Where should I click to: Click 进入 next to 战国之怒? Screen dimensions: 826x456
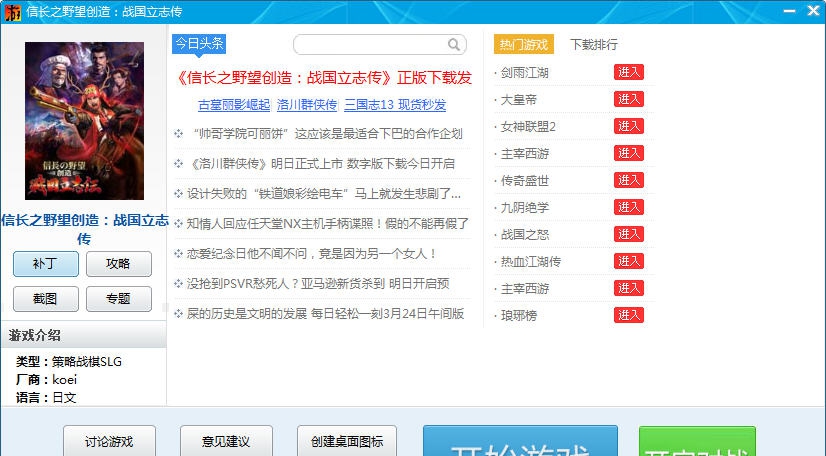[628, 234]
